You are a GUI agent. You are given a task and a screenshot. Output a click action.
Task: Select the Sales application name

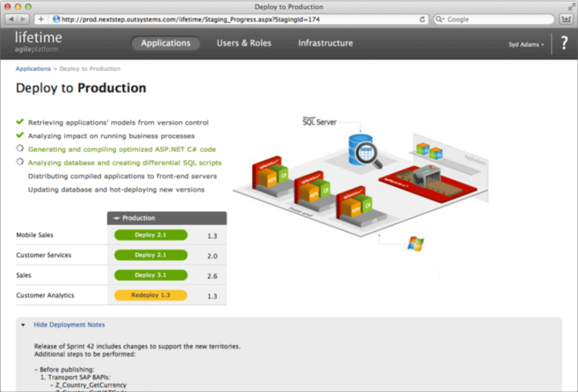[x=24, y=275]
